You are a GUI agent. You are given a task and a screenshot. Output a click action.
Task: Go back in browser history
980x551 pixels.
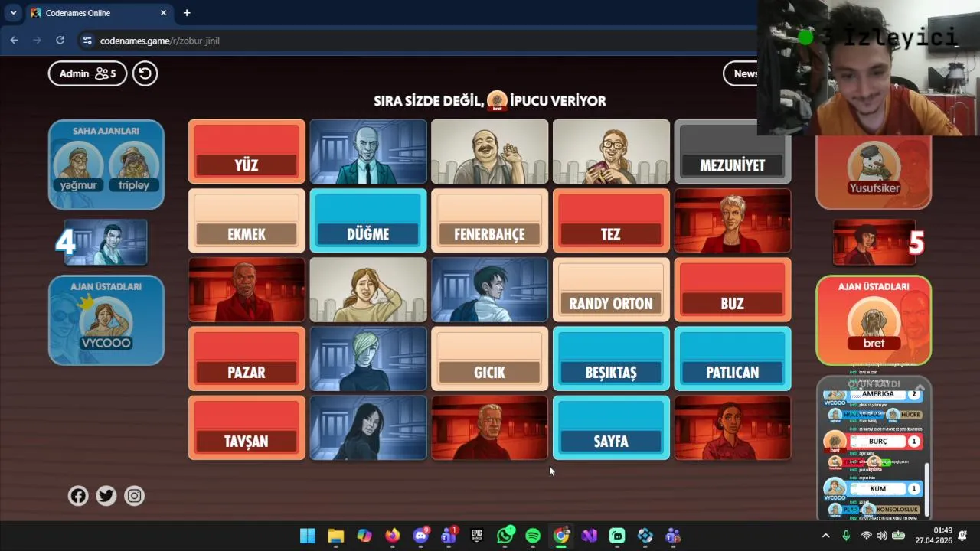click(15, 41)
